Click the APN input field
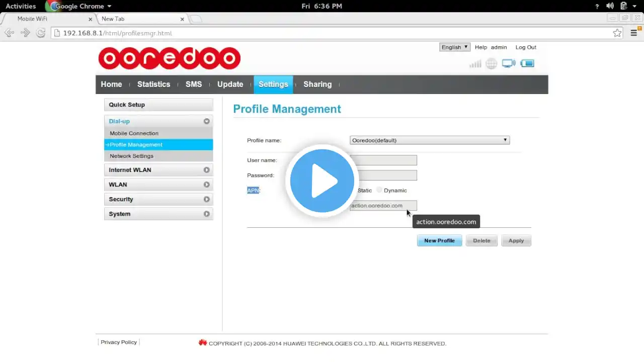The width and height of the screenshot is (644, 362). coord(383,206)
